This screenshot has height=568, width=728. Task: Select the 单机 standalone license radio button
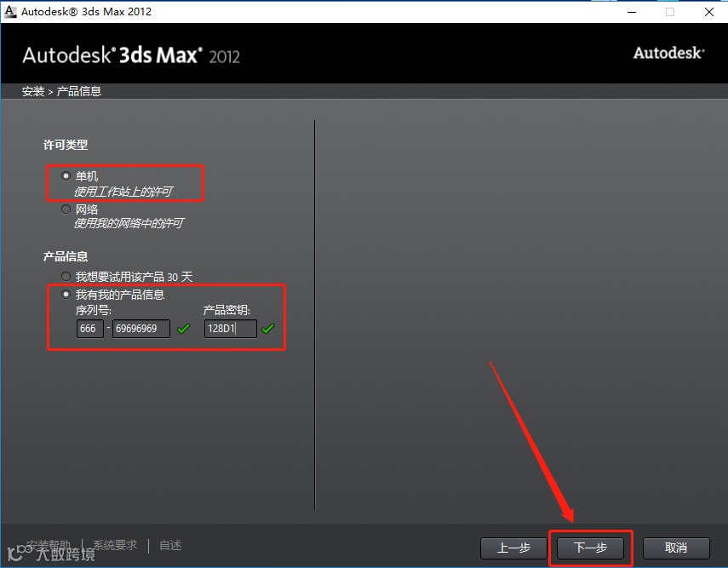click(x=66, y=176)
